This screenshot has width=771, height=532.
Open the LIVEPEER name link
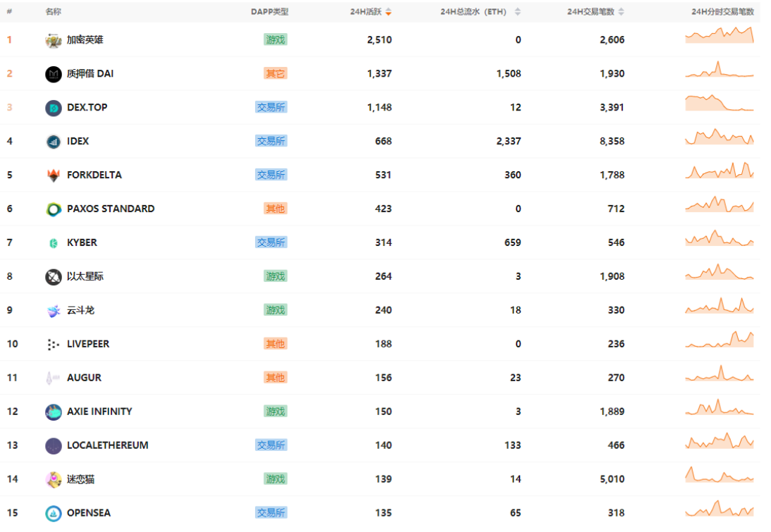(x=88, y=344)
